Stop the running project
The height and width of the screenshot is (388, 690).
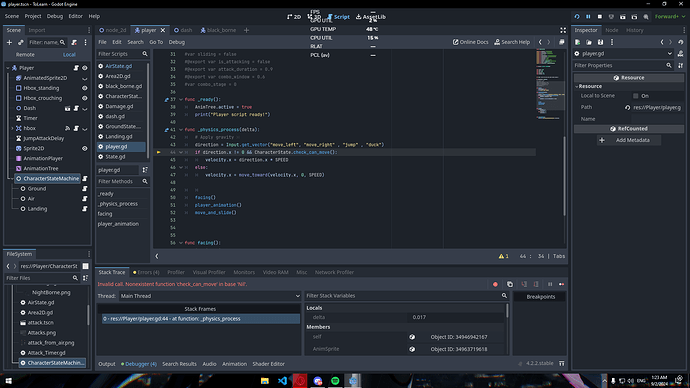click(x=599, y=17)
